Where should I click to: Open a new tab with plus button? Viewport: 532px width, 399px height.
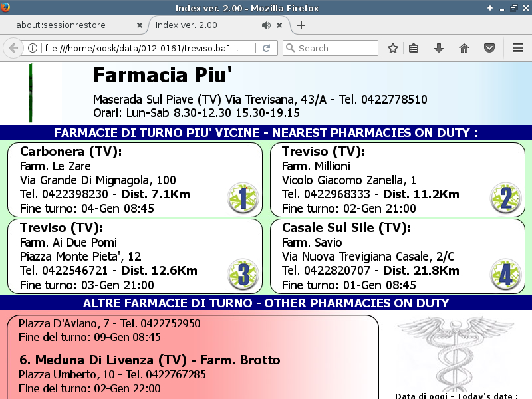click(x=301, y=25)
